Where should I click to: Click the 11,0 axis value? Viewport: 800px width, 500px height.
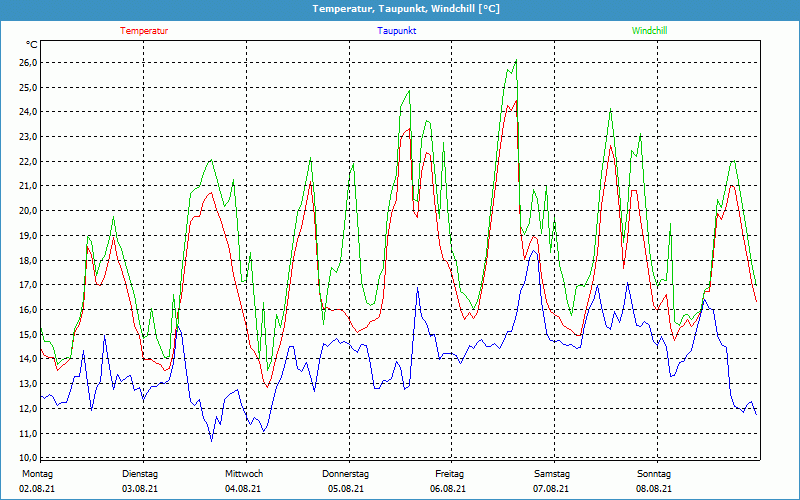tap(28, 433)
